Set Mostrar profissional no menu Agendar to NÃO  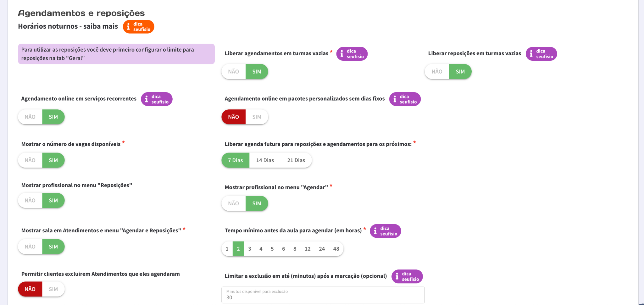pos(233,204)
